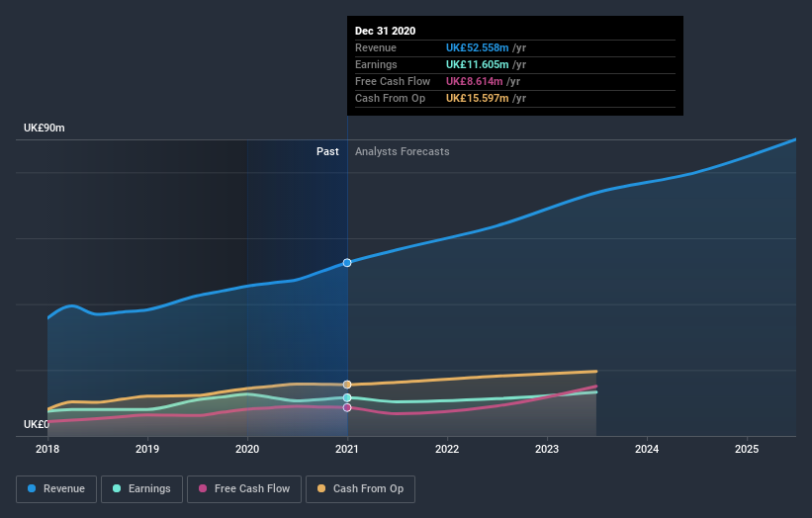This screenshot has width=812, height=518.
Task: Click the Analysts Forecasts label
Action: coord(403,151)
